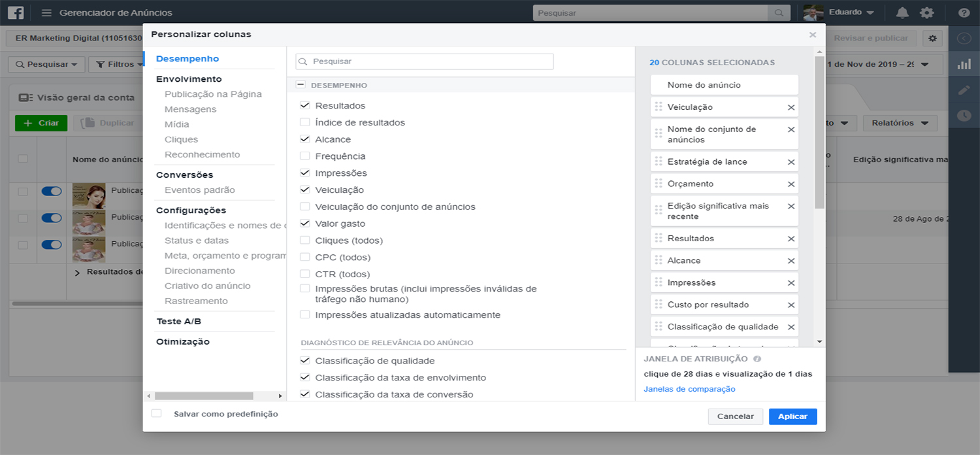Check Salvar como predefinição
Image resolution: width=980 pixels, height=455 pixels.
(x=157, y=414)
